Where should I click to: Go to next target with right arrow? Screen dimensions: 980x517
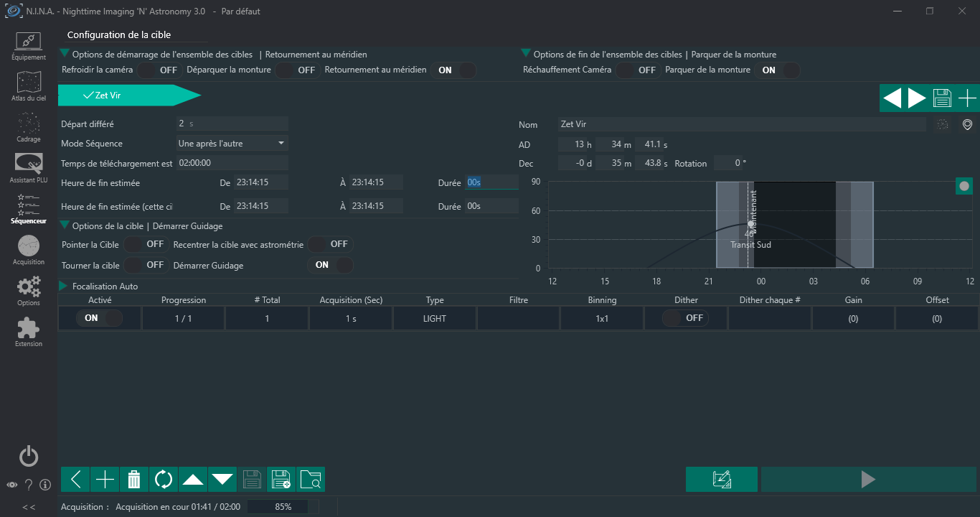(x=917, y=98)
